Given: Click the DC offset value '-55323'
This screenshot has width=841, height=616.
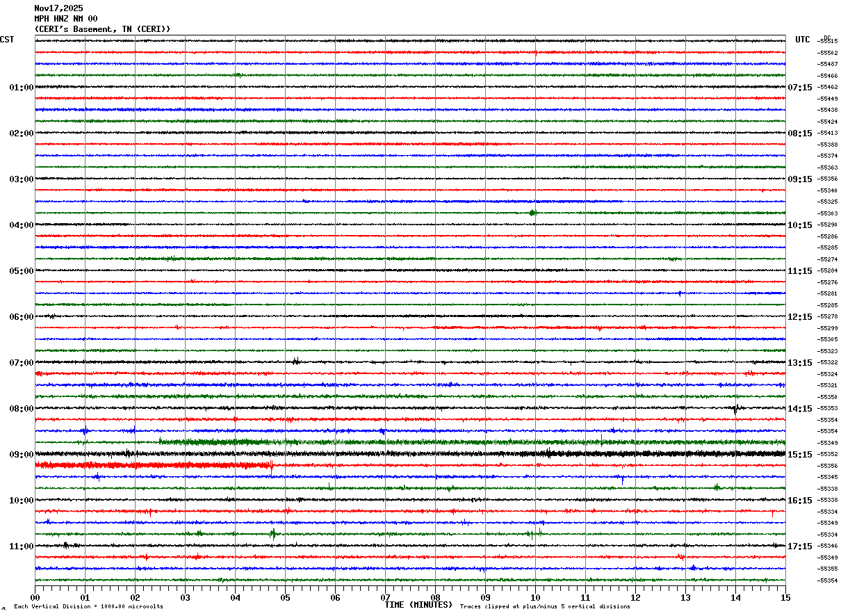Looking at the screenshot, I should (827, 351).
